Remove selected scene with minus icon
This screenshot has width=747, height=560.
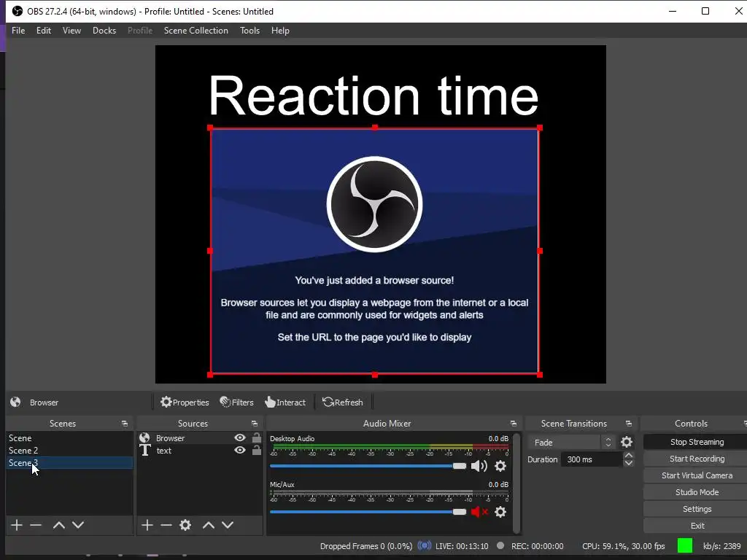(36, 525)
